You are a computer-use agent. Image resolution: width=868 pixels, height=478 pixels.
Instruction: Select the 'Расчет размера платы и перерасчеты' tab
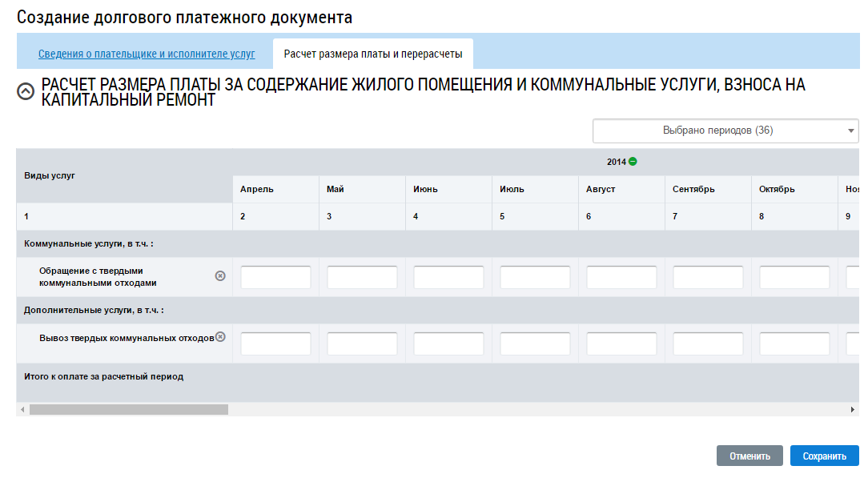point(372,54)
